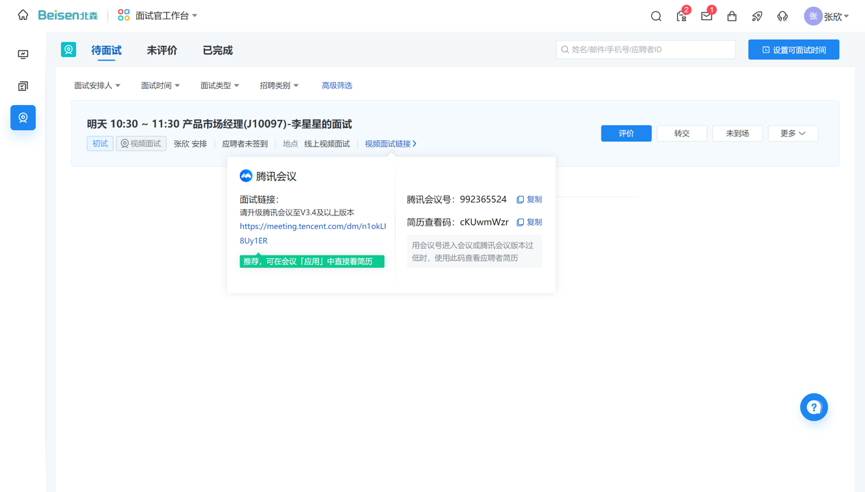Screen dimensions: 865x492
Task: Select the first monitor icon in left sidebar
Action: point(23,55)
